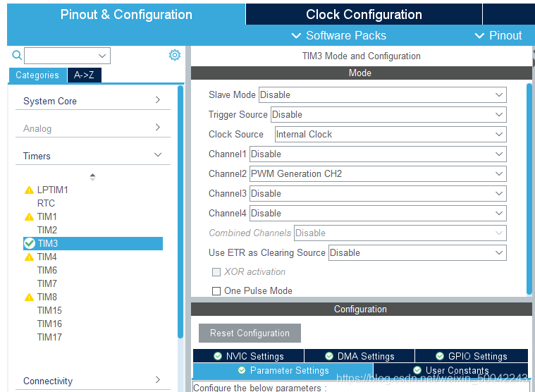Image resolution: width=535 pixels, height=392 pixels.
Task: Select TIM7 in the timers list
Action: coord(47,284)
